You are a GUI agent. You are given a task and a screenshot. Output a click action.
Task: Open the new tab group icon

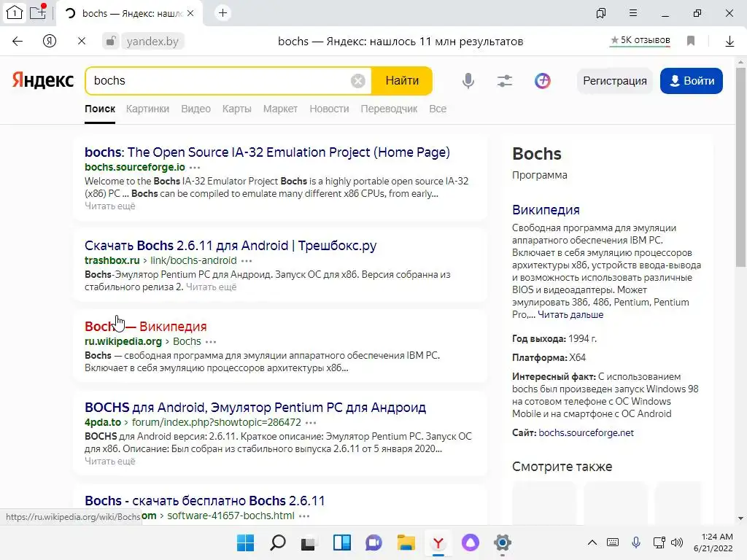(x=38, y=12)
